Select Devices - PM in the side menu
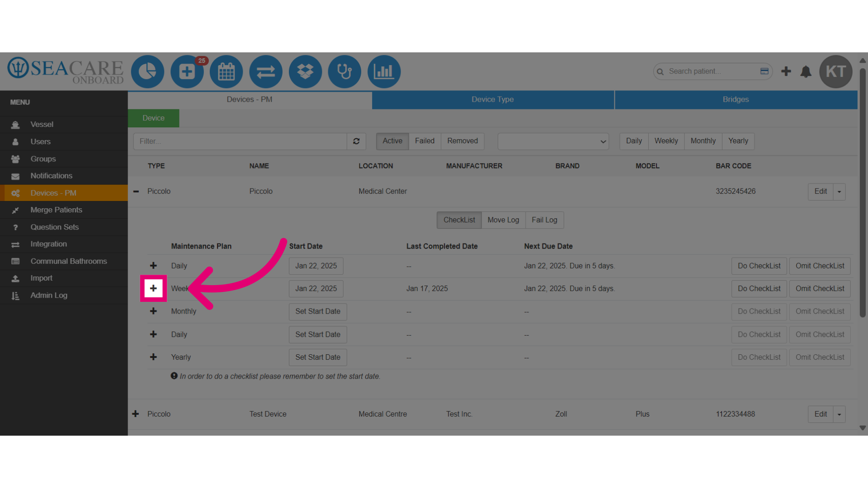 64,193
